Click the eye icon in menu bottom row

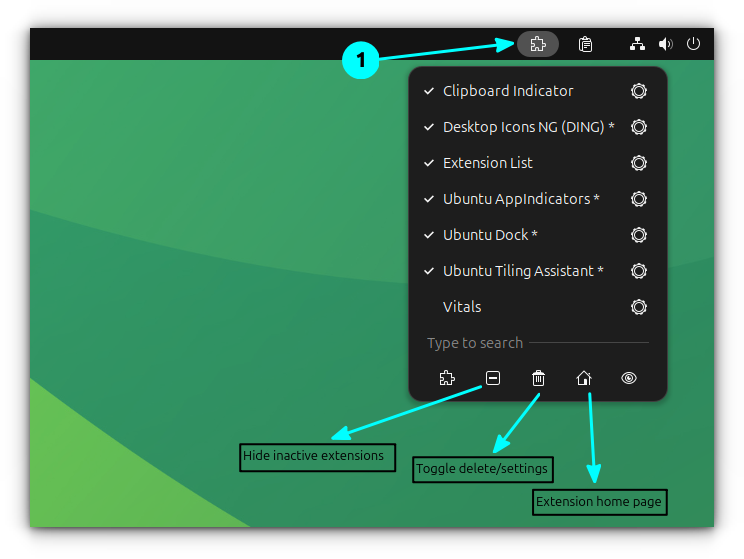pyautogui.click(x=629, y=378)
